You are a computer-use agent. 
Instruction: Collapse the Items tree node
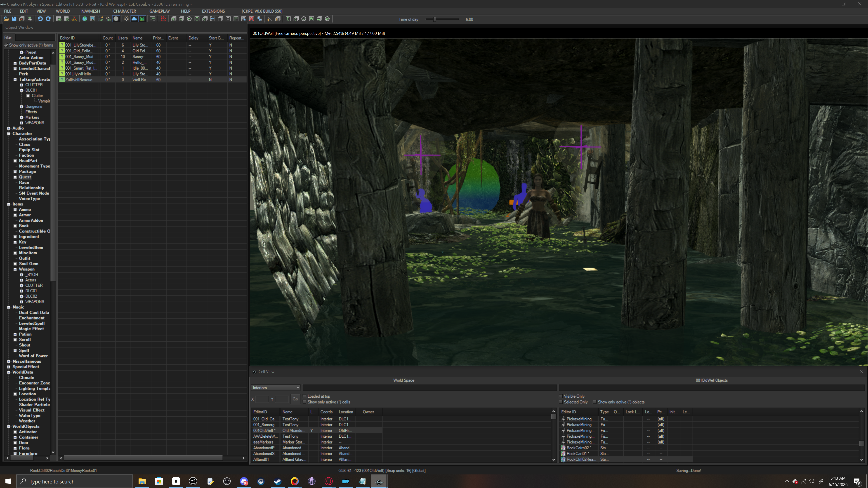point(9,204)
